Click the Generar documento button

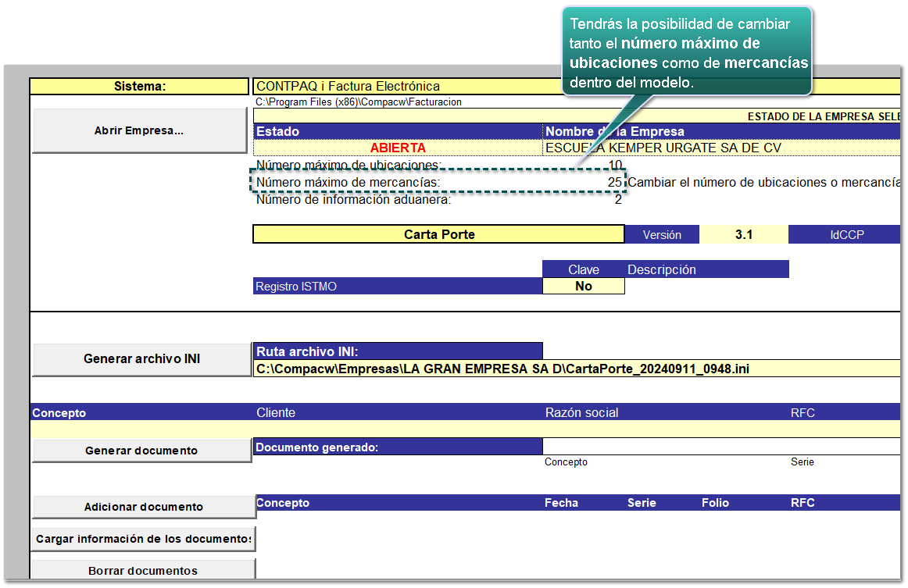[x=142, y=451]
